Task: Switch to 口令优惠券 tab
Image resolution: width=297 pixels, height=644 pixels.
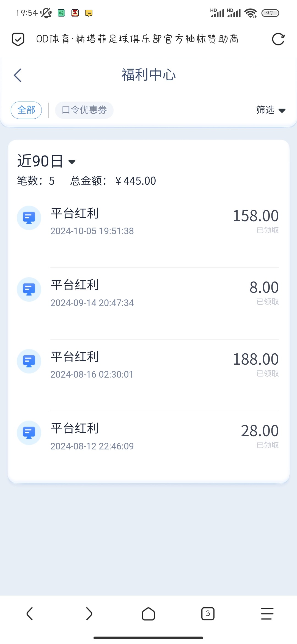Action: 84,110
